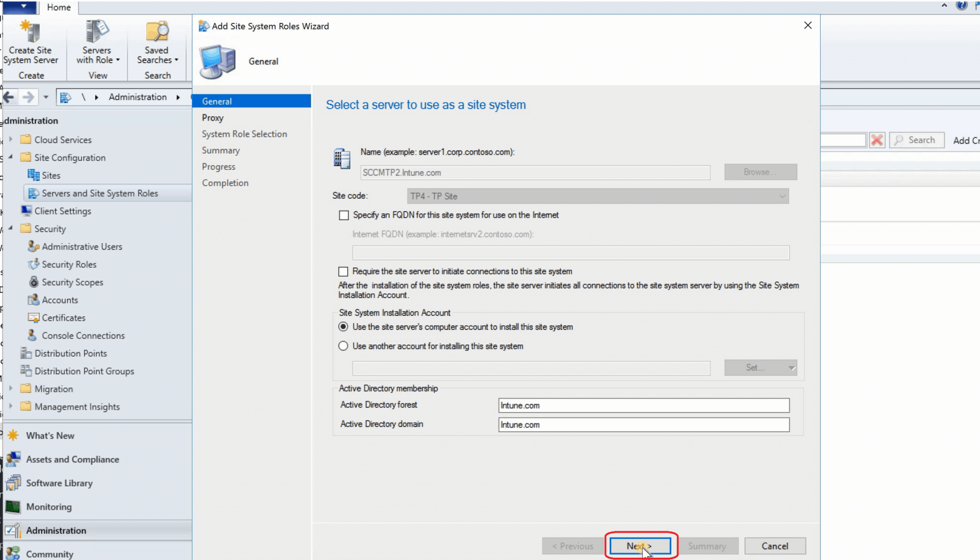Switch to the Software Library workspace
This screenshot has height=560, width=980.
[x=59, y=483]
